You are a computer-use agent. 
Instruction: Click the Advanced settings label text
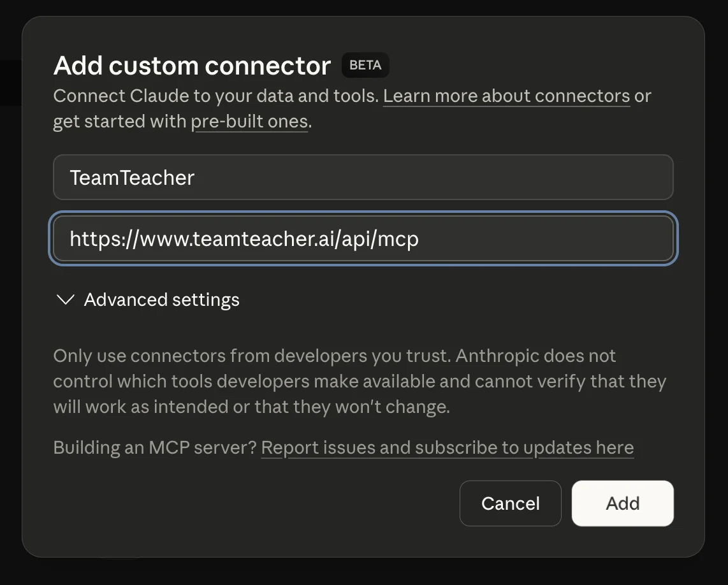[x=161, y=300]
